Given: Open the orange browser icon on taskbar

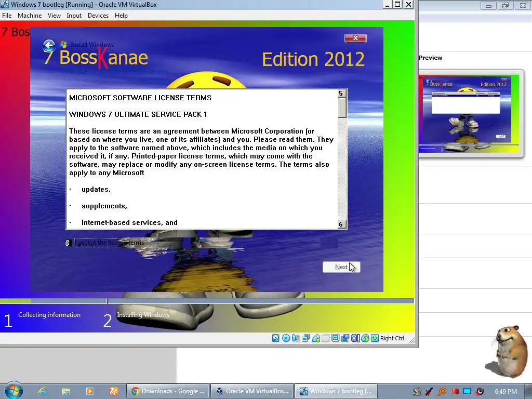Looking at the screenshot, I should [x=113, y=391].
